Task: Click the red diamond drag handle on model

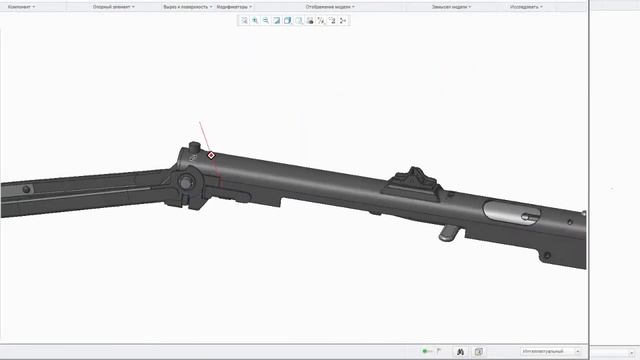Action: click(211, 155)
